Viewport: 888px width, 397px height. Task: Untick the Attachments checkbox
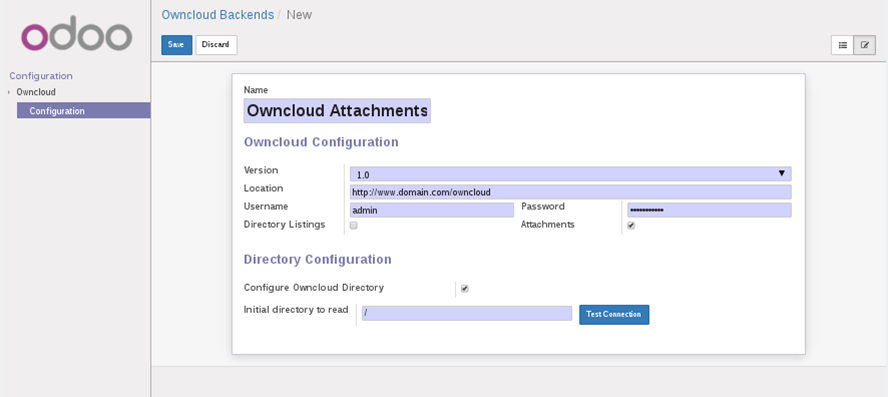pyautogui.click(x=631, y=225)
